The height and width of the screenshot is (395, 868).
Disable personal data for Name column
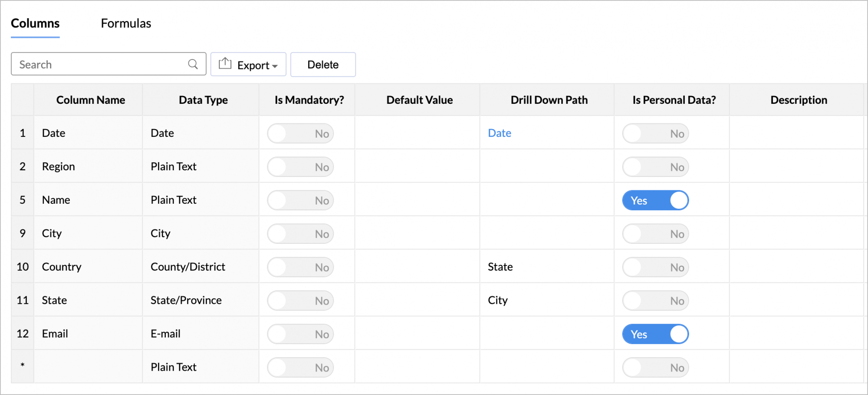655,200
